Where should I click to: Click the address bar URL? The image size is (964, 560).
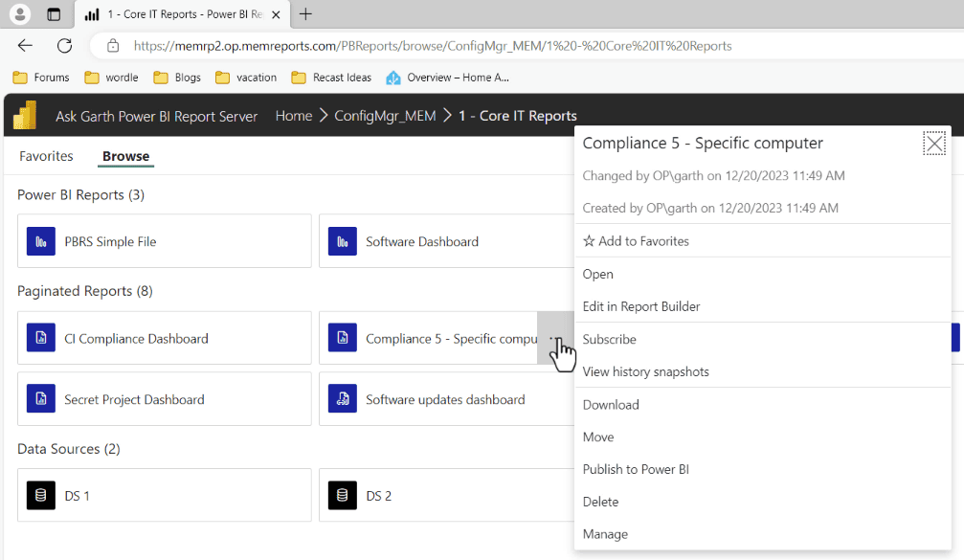pos(432,46)
